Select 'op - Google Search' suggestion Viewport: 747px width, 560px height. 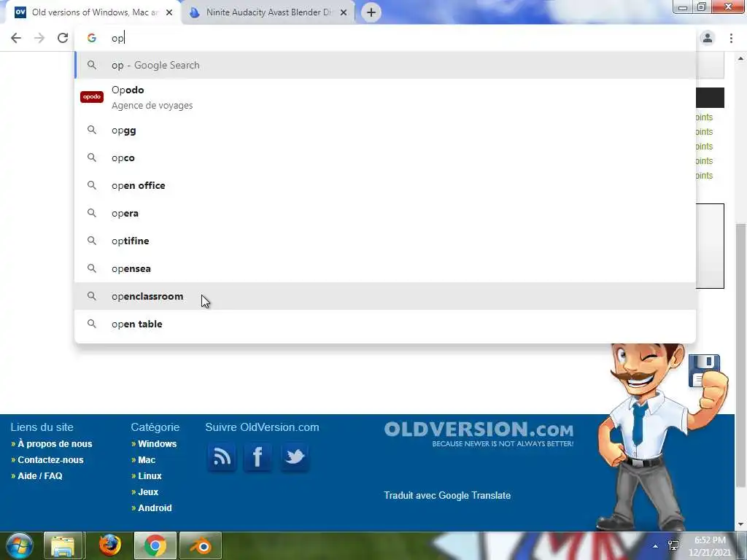click(x=385, y=65)
